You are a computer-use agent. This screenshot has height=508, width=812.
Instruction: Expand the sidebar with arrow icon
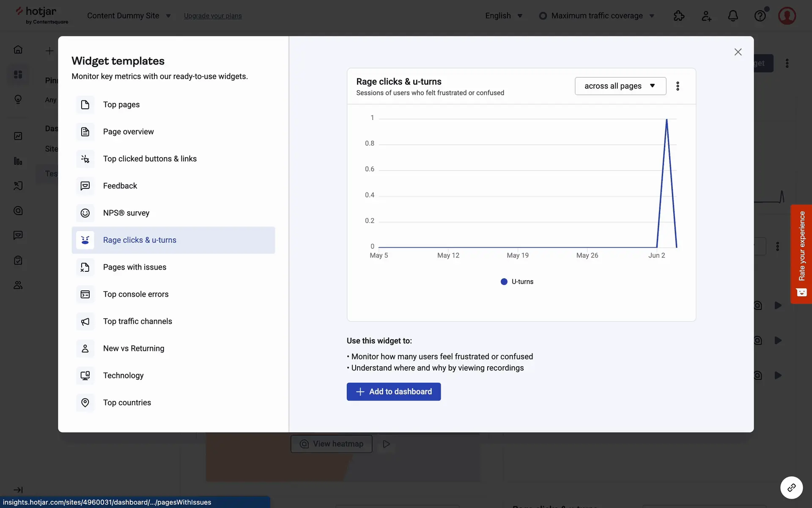coord(18,490)
